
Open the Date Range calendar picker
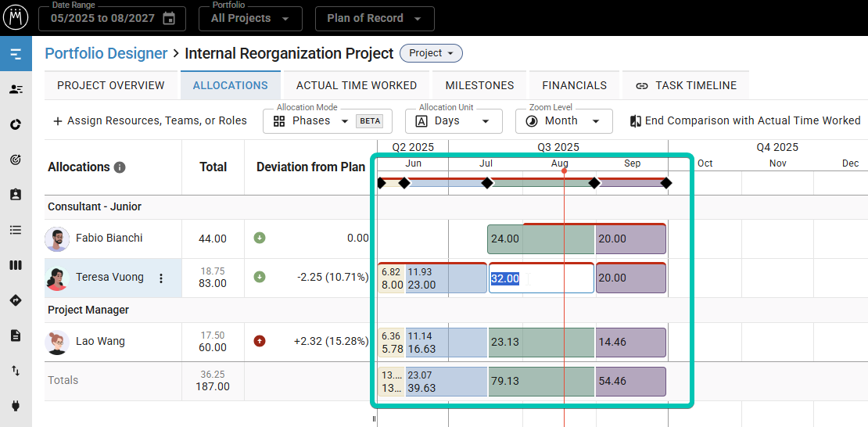point(168,19)
